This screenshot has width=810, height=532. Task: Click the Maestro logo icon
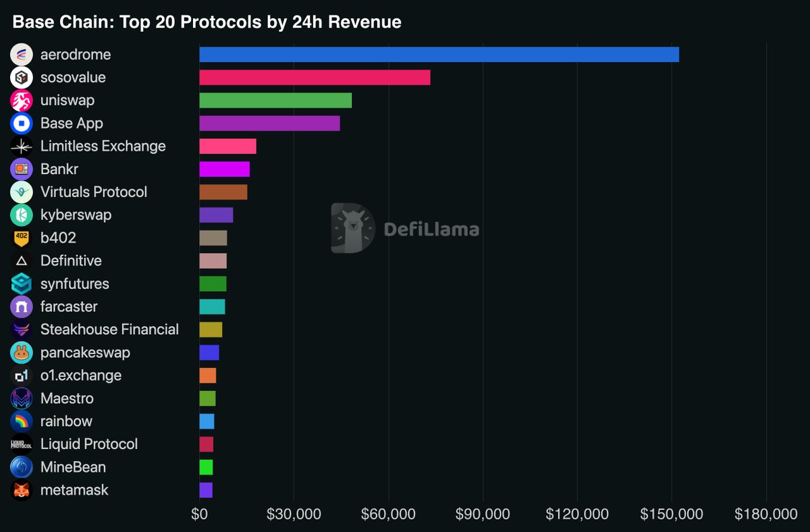click(x=22, y=399)
